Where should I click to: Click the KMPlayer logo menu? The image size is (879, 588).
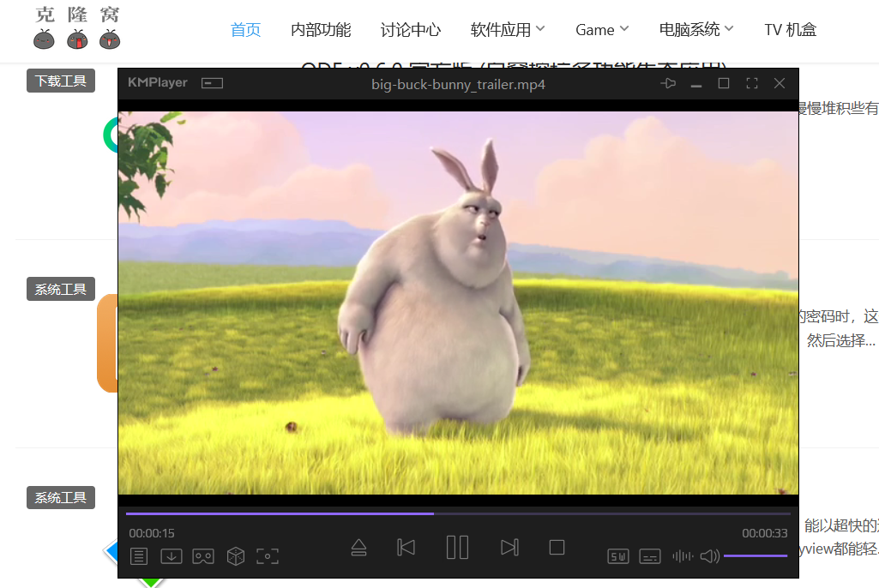[158, 82]
